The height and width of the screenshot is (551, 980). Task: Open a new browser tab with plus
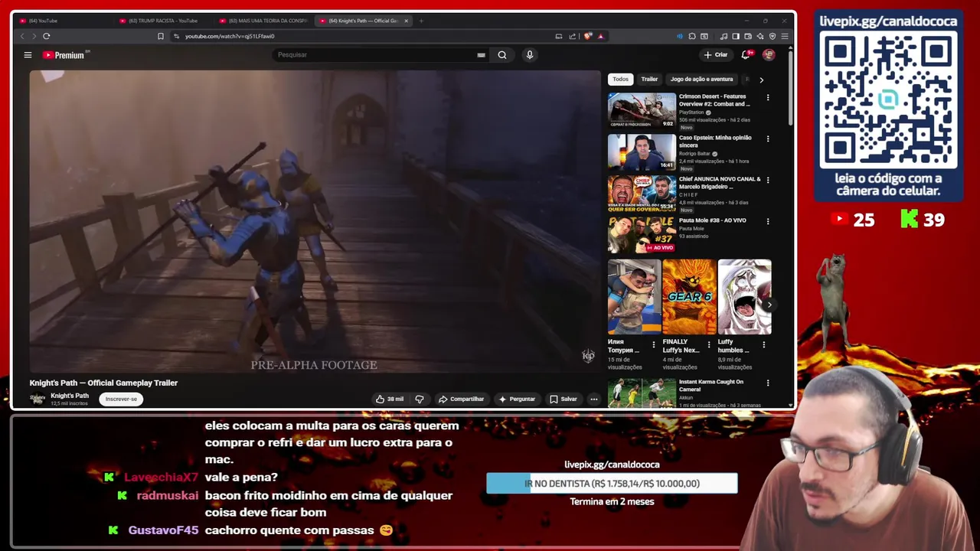click(421, 21)
